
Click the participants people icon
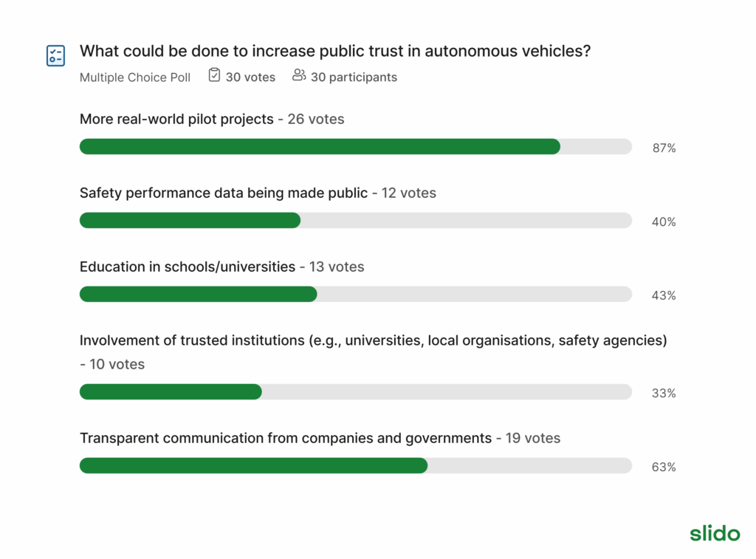(299, 75)
